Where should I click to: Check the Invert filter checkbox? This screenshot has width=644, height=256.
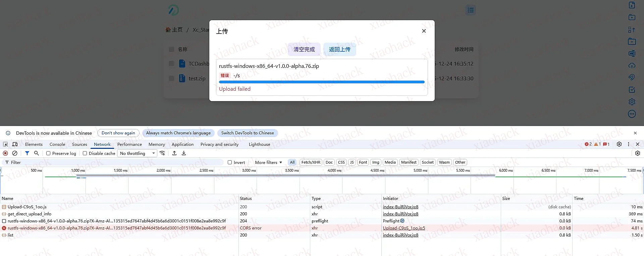pos(230,162)
